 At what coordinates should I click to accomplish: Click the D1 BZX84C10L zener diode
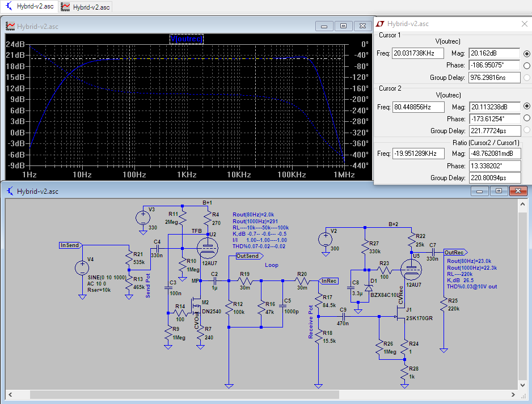click(x=368, y=288)
